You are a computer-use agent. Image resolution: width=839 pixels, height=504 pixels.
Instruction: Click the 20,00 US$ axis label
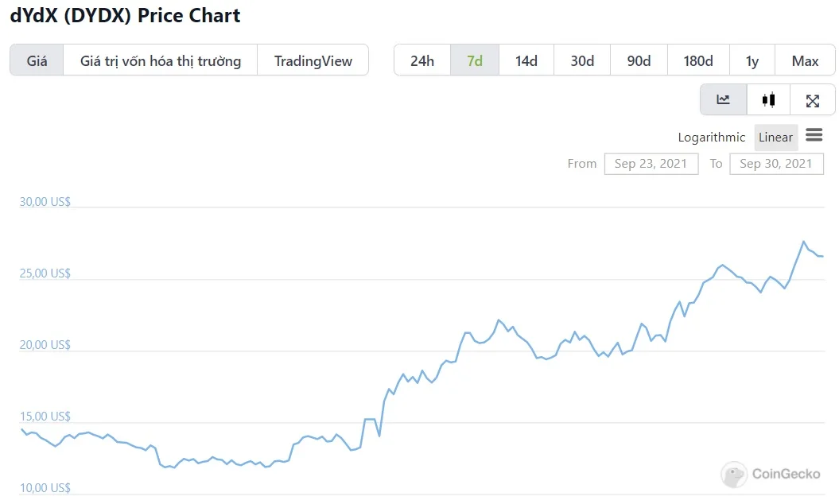tap(45, 345)
